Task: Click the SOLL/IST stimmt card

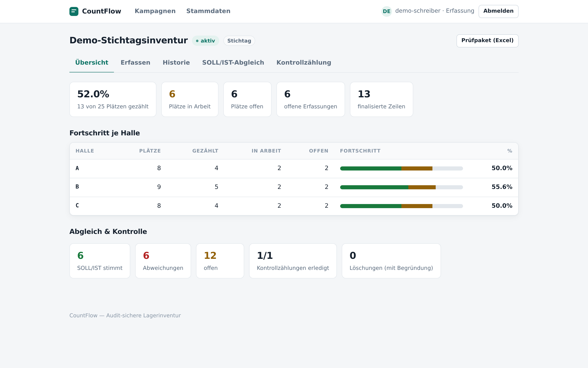Action: tap(100, 261)
